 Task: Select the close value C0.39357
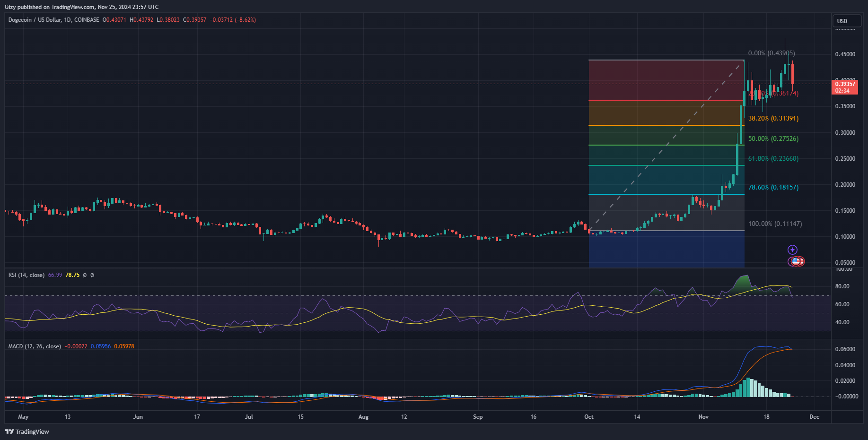(195, 20)
